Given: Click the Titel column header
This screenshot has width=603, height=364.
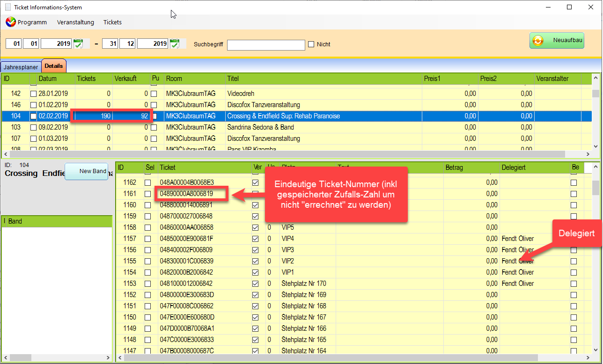Looking at the screenshot, I should point(324,79).
